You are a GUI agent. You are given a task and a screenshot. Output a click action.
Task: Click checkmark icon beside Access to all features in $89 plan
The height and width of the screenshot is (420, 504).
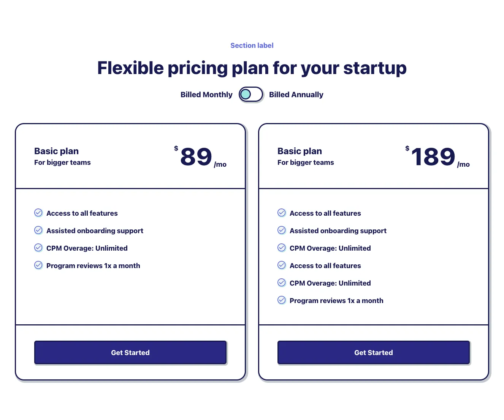(x=38, y=213)
